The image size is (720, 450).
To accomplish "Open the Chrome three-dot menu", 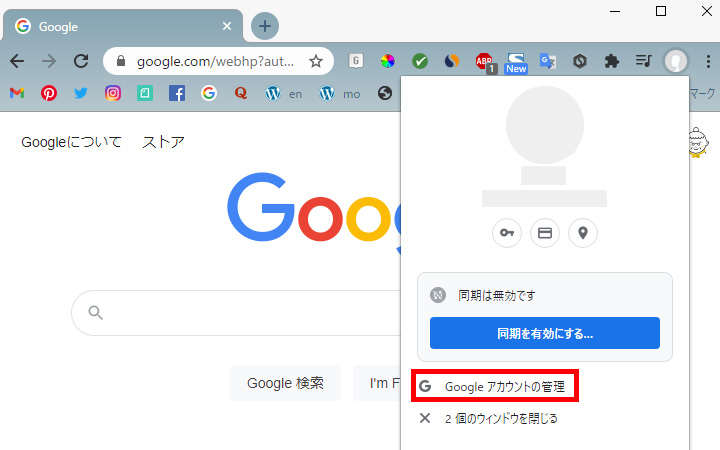I will point(708,61).
